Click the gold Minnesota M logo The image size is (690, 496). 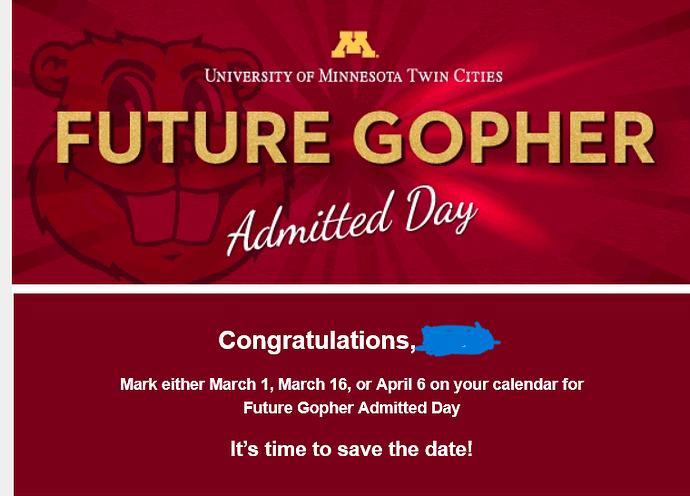pyautogui.click(x=354, y=44)
